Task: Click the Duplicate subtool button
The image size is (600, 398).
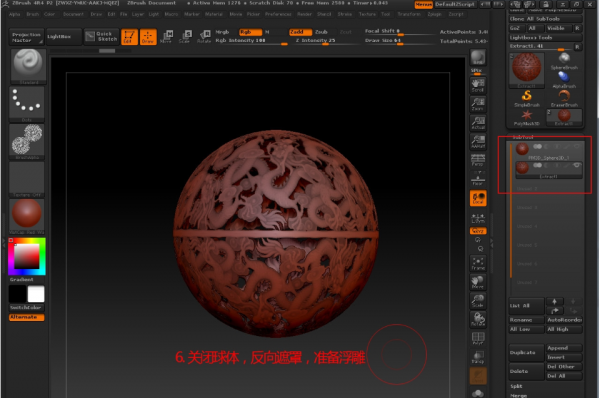Action: pyautogui.click(x=527, y=352)
